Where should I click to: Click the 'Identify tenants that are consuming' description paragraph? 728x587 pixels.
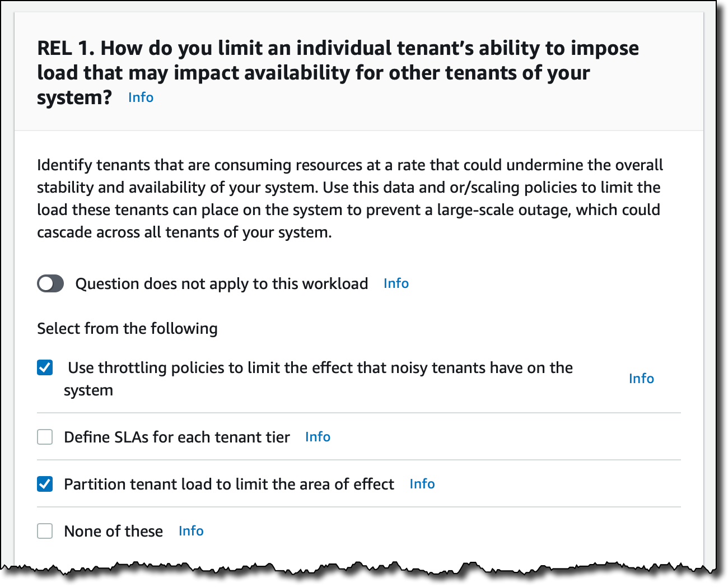pyautogui.click(x=350, y=199)
